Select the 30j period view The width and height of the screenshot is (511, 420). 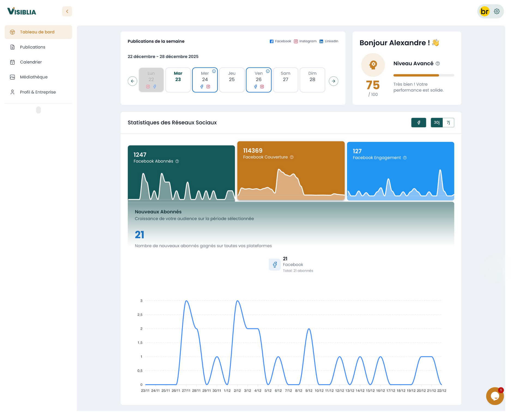click(x=437, y=122)
